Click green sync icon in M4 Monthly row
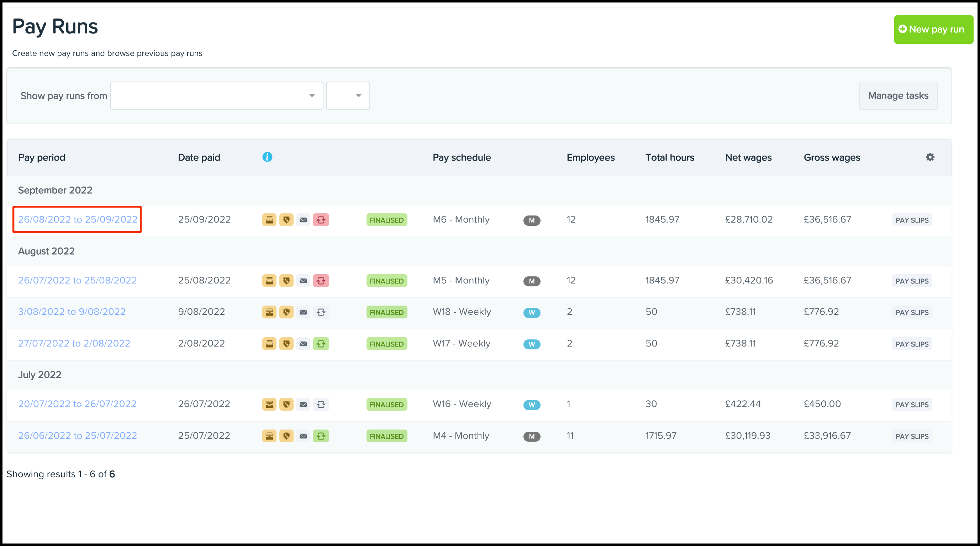 [321, 436]
